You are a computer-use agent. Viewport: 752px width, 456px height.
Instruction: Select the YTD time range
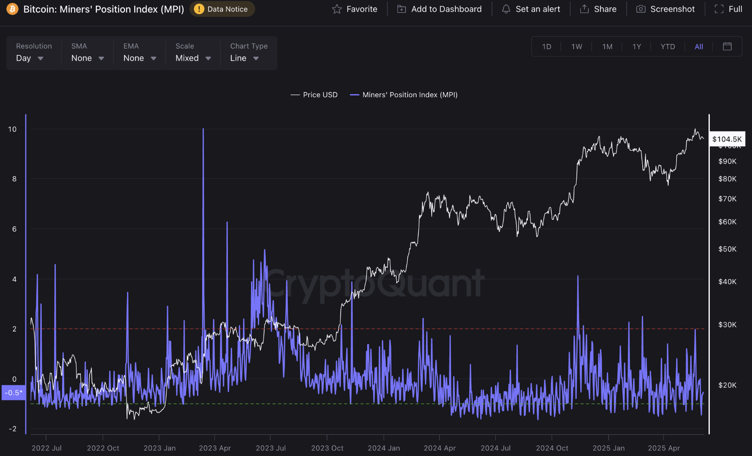pos(668,47)
